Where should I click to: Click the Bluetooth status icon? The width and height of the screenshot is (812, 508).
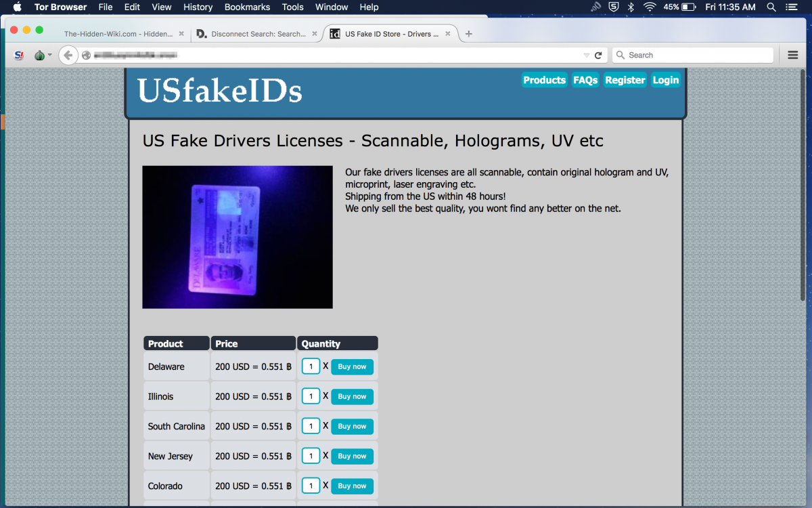pos(631,7)
